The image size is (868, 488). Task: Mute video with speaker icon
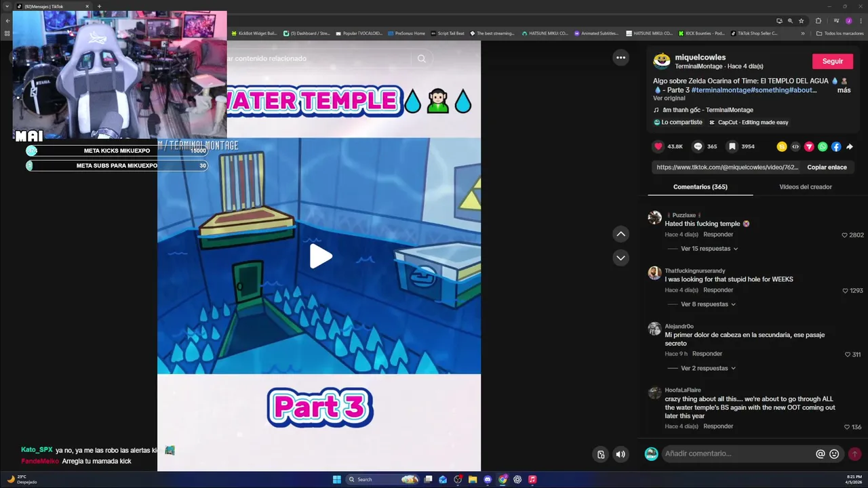click(620, 454)
